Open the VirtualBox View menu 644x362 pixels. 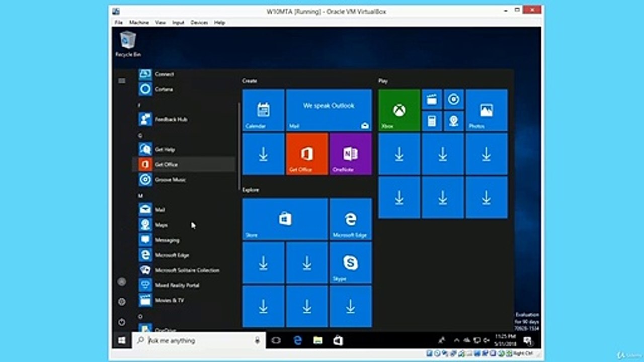coord(160,23)
